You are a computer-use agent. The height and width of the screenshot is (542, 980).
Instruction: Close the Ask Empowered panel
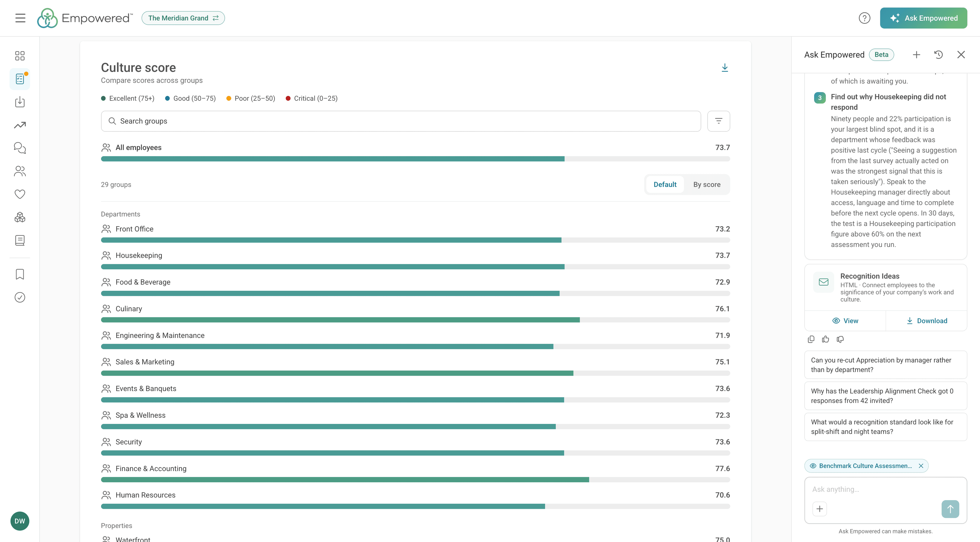point(961,55)
